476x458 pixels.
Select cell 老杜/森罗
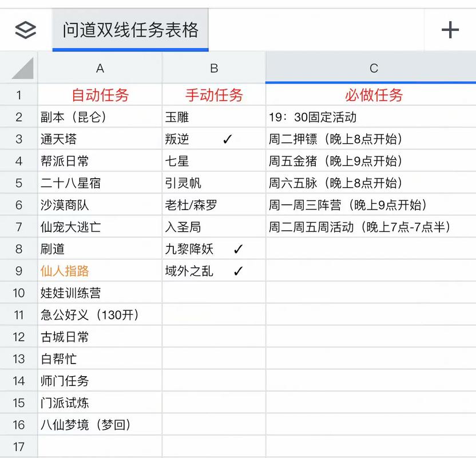pos(214,205)
